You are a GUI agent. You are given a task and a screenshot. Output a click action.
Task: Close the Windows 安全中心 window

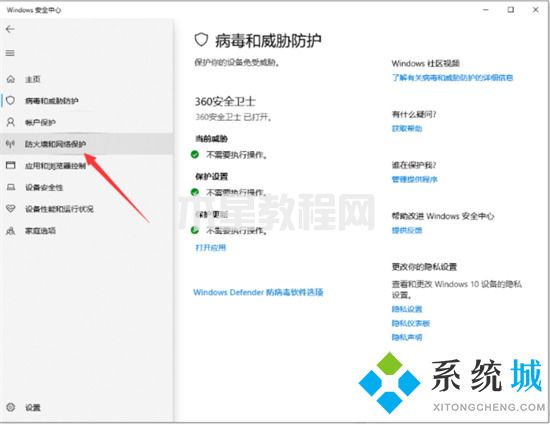(x=536, y=10)
